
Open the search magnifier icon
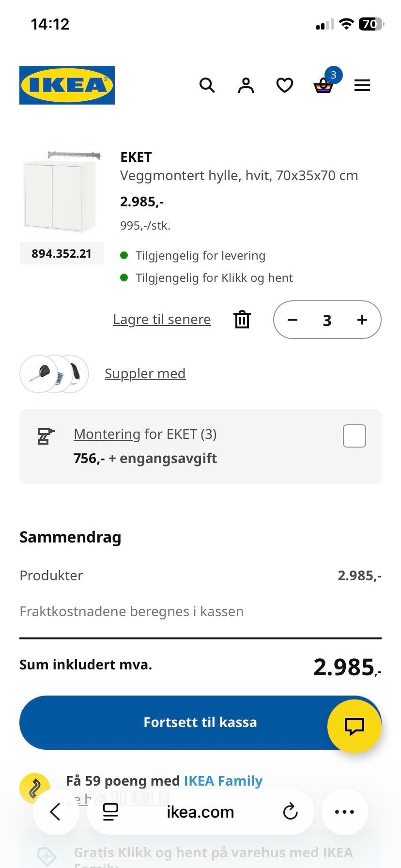(207, 85)
